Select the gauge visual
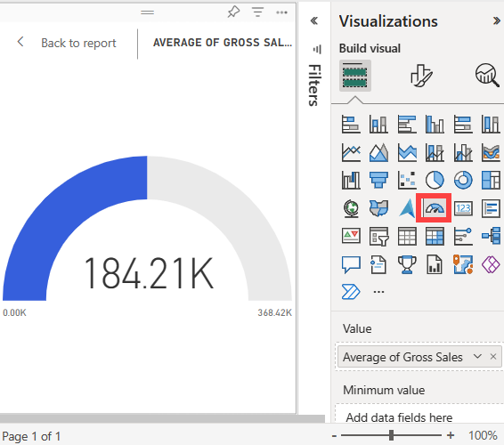The width and height of the screenshot is (504, 445). pyautogui.click(x=434, y=208)
